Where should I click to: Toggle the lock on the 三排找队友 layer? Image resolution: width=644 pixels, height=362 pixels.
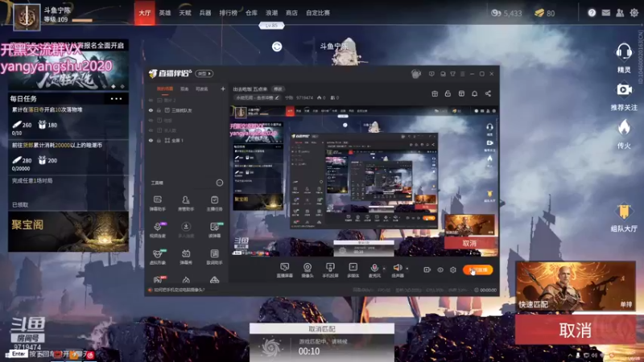(x=159, y=110)
